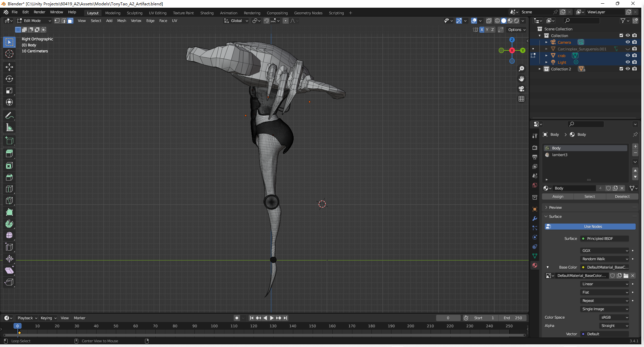The image size is (644, 347).
Task: Switch to the Sculpting workspace tab
Action: click(134, 13)
